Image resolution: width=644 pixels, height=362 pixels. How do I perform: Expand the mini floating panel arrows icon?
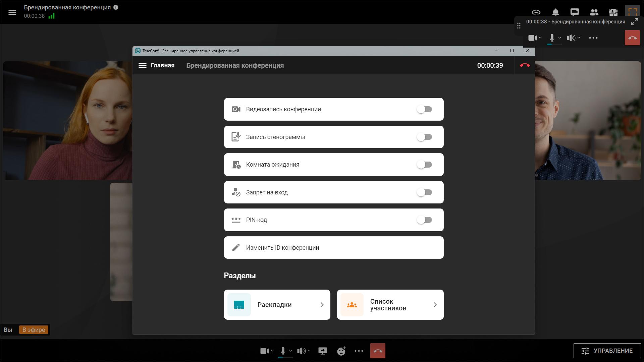pos(634,22)
